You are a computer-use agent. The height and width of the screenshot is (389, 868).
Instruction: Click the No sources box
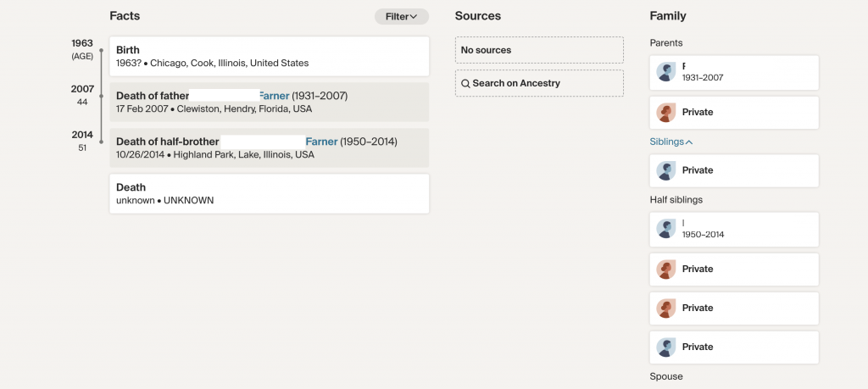539,50
